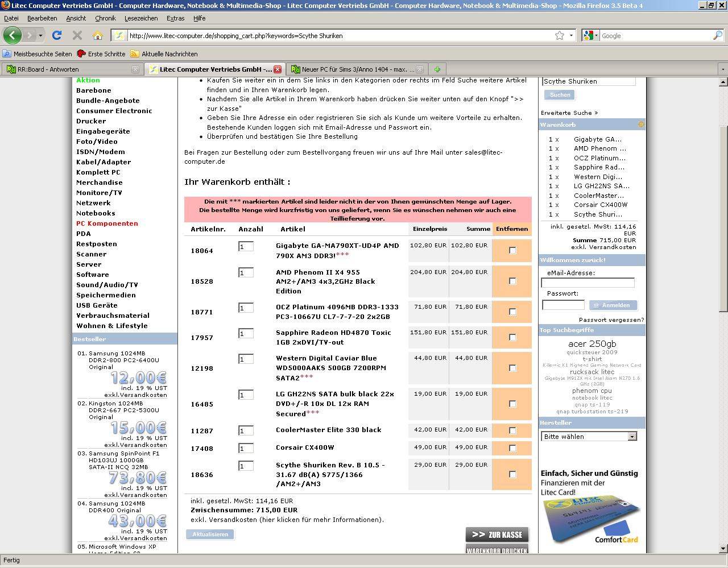Click the Scythe Shuriken search field
728x568 pixels.
point(589,81)
